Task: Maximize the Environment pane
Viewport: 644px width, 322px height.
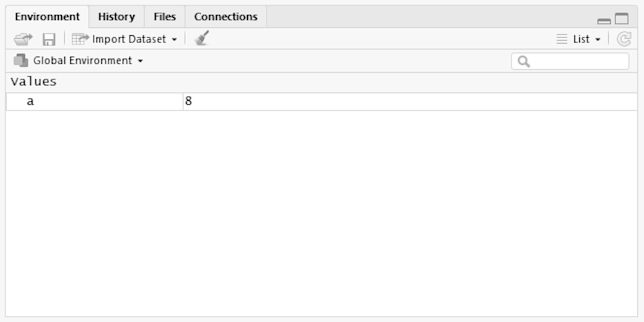Action: (x=622, y=19)
